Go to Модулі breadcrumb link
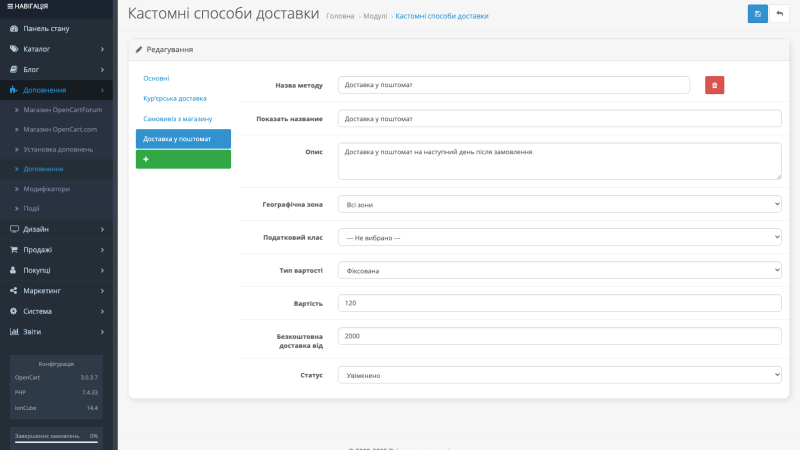This screenshot has width=800, height=450. [375, 16]
